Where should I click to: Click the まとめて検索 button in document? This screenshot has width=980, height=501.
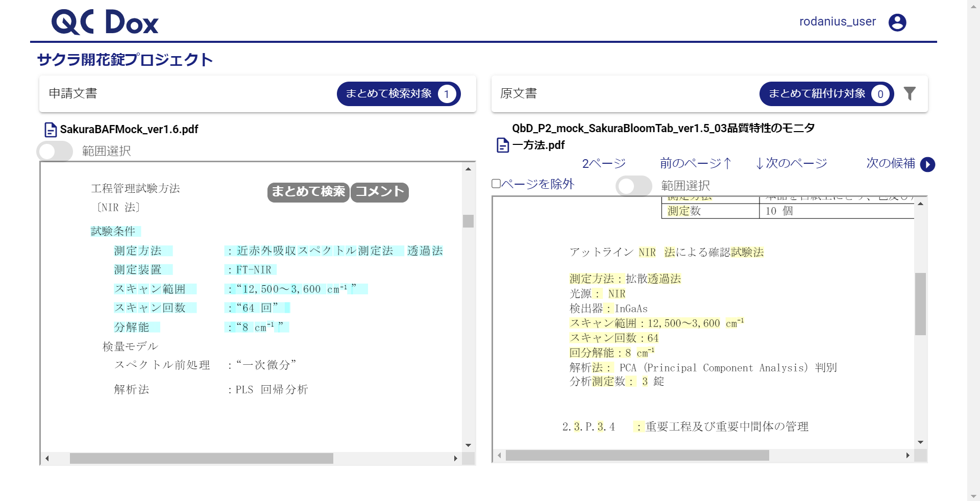pyautogui.click(x=308, y=192)
